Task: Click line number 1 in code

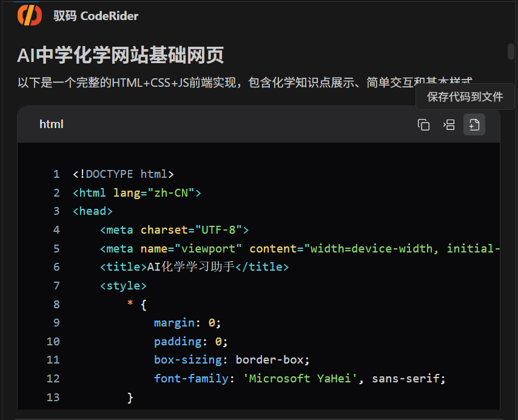Action: click(x=56, y=174)
